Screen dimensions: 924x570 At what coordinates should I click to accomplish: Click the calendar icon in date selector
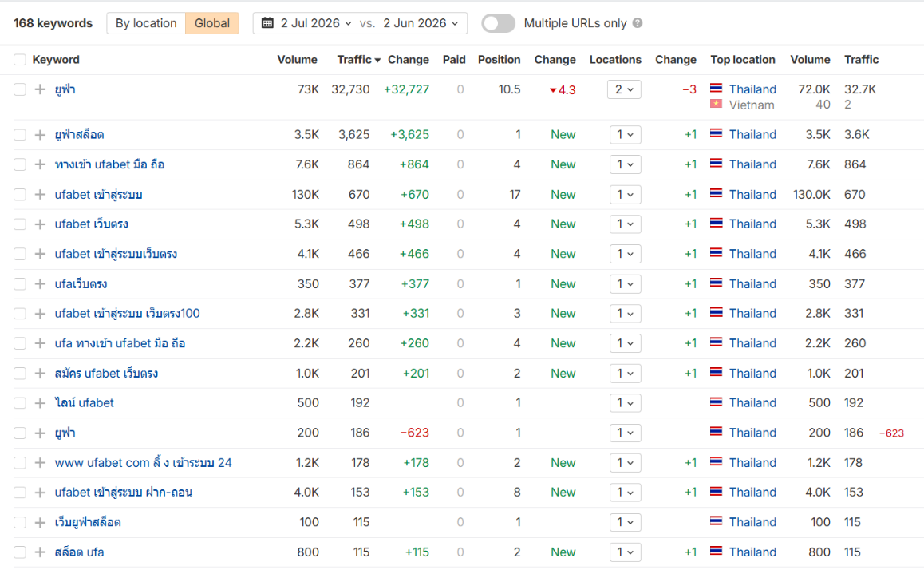(x=267, y=23)
